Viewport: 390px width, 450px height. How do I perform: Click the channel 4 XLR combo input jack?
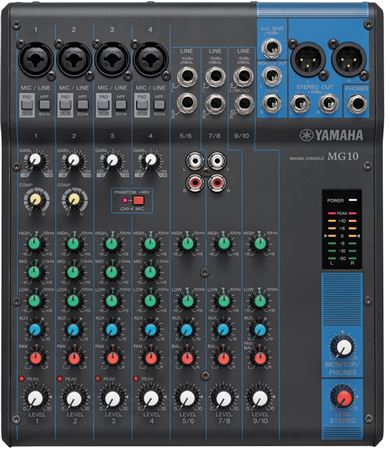click(x=151, y=60)
